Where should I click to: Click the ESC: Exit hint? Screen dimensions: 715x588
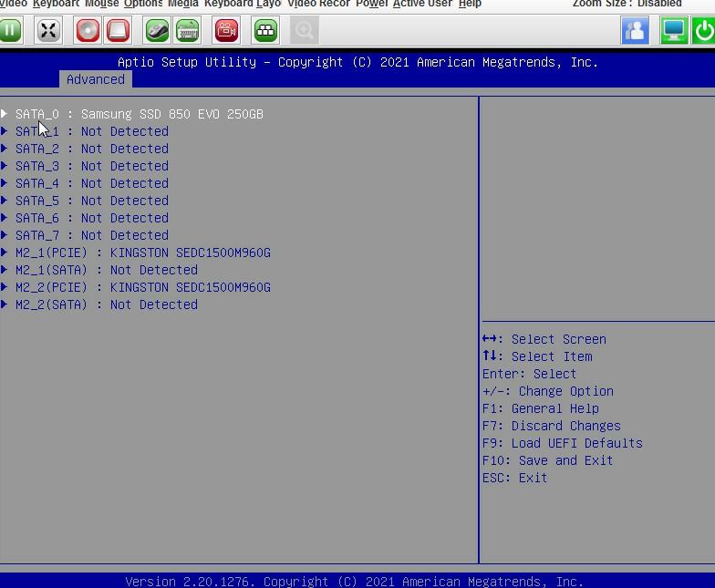(x=514, y=478)
